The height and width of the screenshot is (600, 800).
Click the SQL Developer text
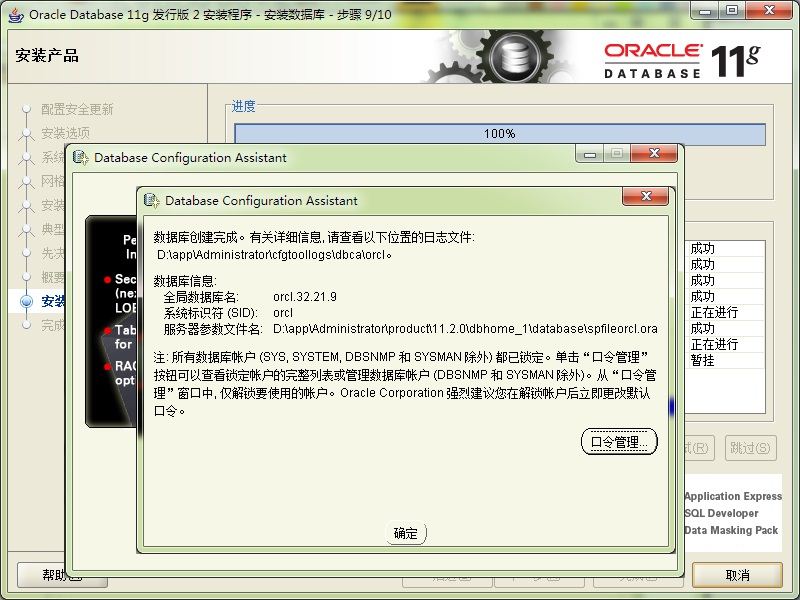[x=721, y=513]
